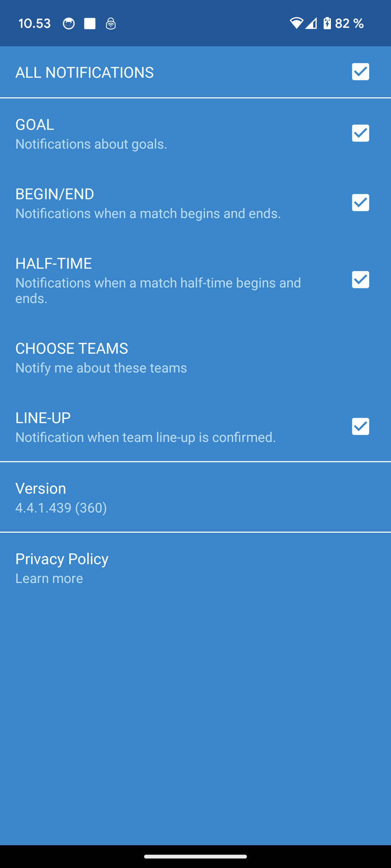Tap the ALL NOTIFICATIONS label text

[84, 73]
